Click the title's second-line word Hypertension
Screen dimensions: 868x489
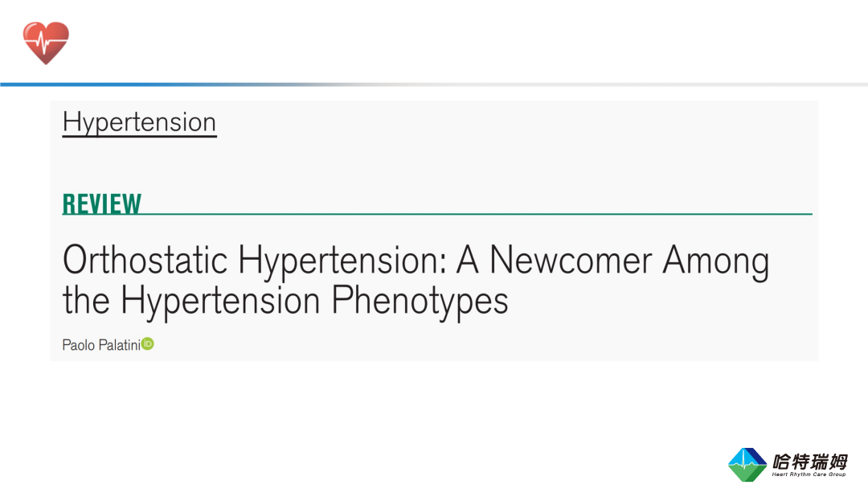point(220,302)
